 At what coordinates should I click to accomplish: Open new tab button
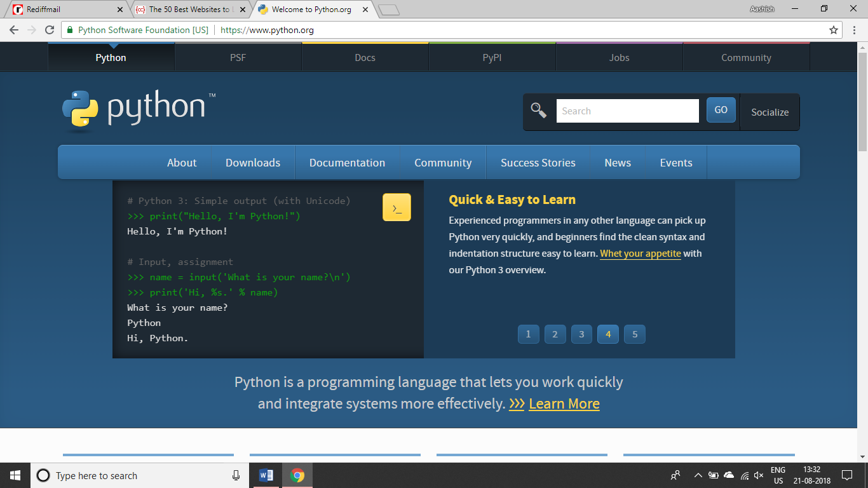point(388,10)
